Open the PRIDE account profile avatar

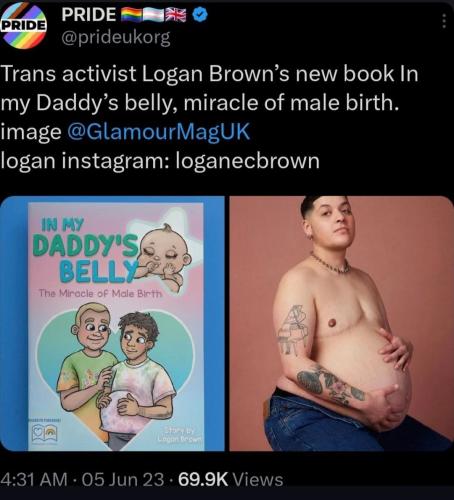[23, 26]
